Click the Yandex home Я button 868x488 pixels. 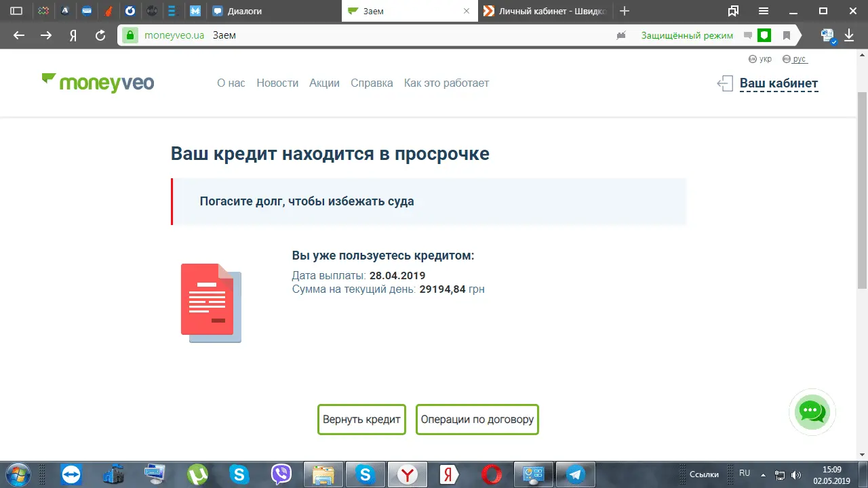[73, 36]
